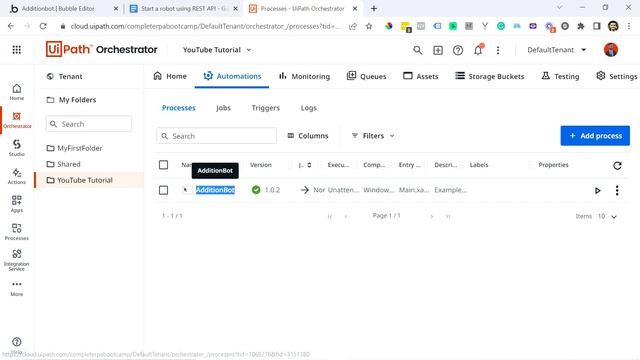The image size is (640, 360).
Task: Go to next page of table
Action: [x=431, y=216]
